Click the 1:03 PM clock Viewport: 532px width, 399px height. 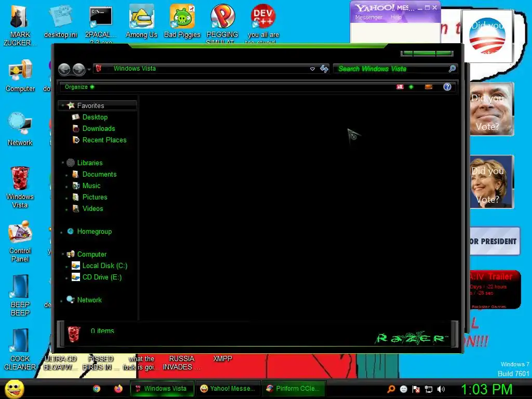[486, 389]
